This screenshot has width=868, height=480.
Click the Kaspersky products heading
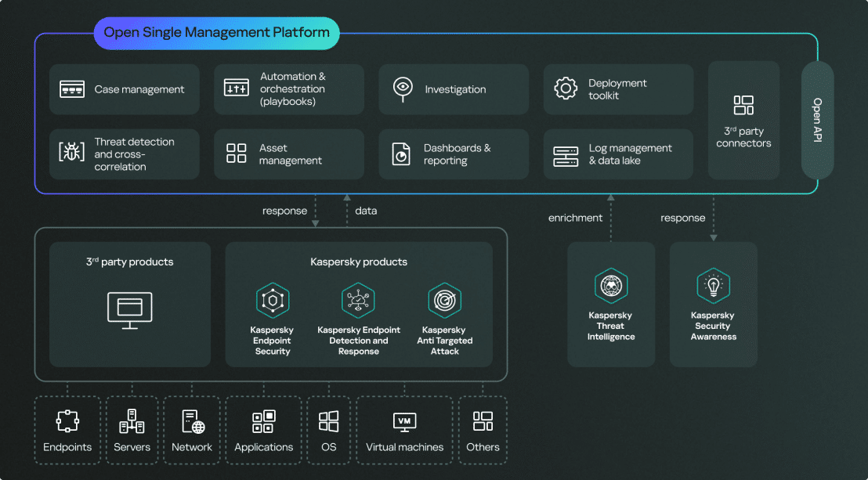tap(359, 262)
